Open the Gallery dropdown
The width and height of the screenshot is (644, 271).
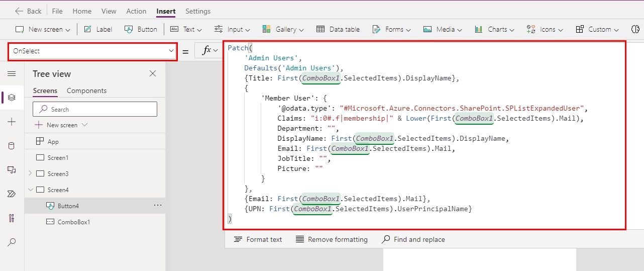point(283,29)
